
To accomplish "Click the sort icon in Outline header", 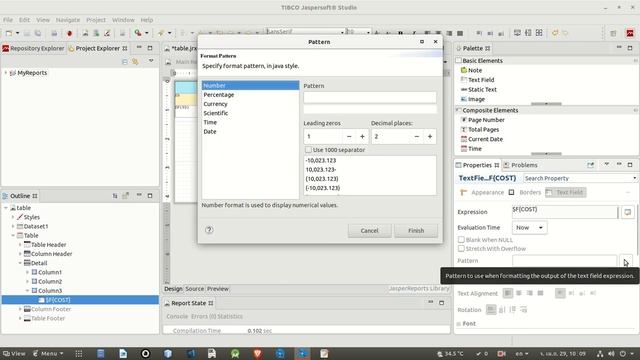I will pos(115,196).
